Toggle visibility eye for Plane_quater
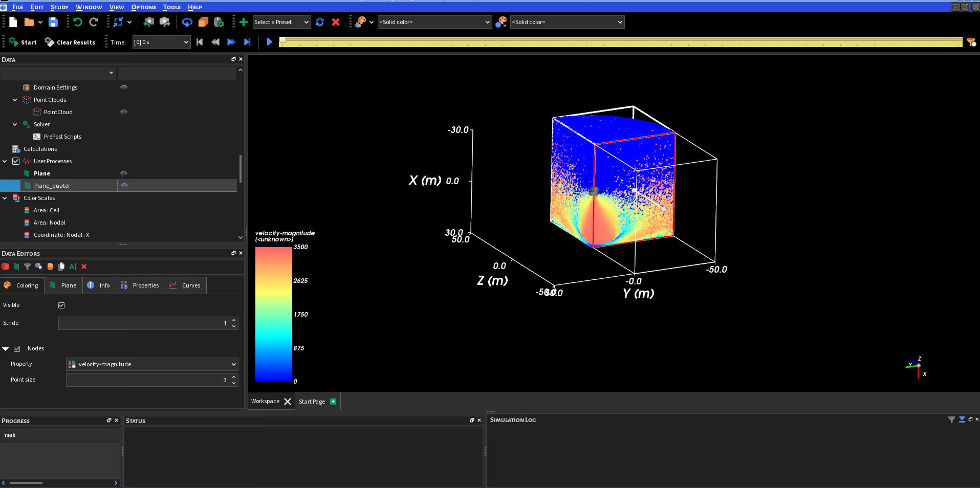 [124, 186]
